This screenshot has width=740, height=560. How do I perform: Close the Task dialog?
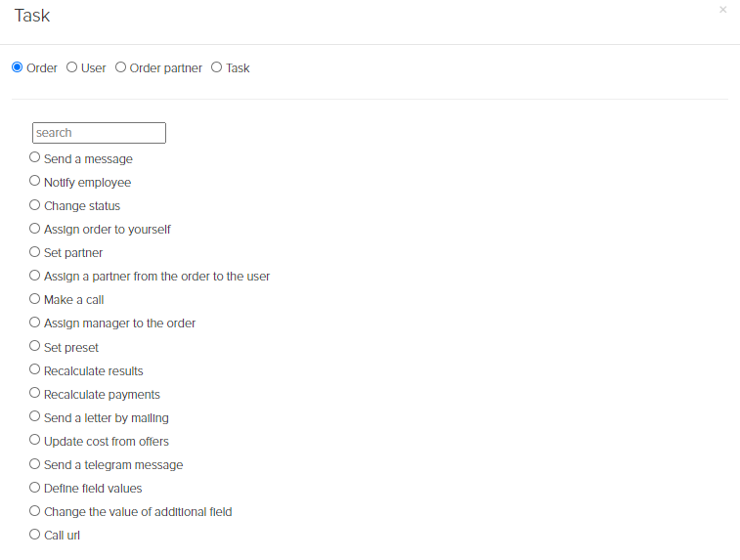[722, 10]
